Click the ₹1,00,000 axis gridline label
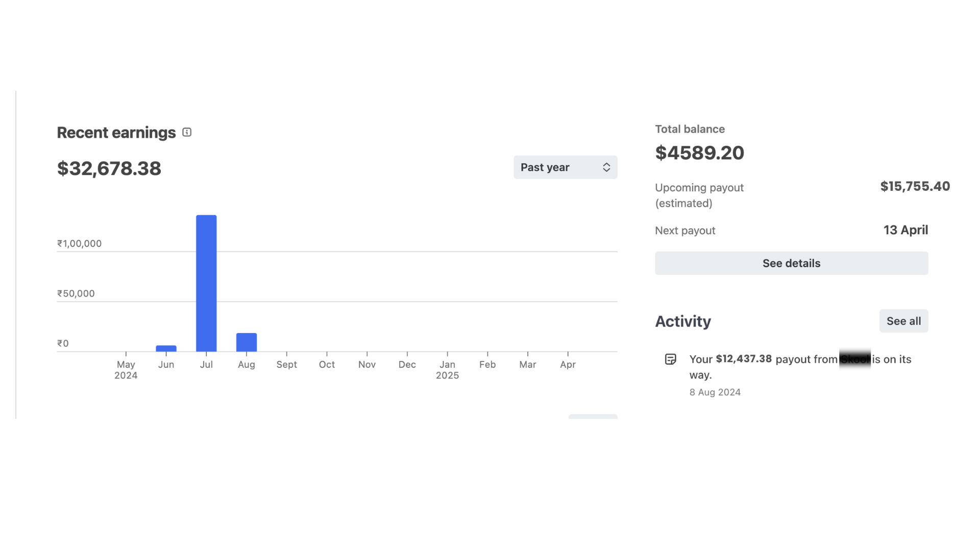The width and height of the screenshot is (980, 551). (80, 243)
